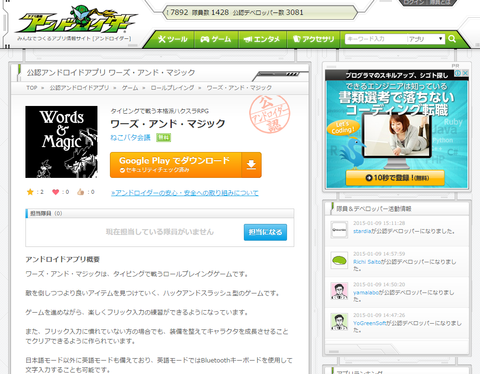Click the 隊員＆デベロッパー活動情報 panel header
The width and height of the screenshot is (480, 374).
tap(397, 209)
